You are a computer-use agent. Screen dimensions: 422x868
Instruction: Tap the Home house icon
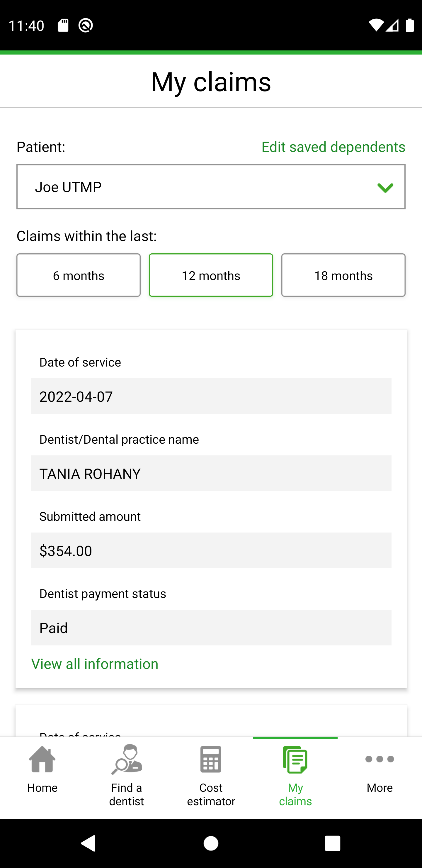[x=42, y=759]
